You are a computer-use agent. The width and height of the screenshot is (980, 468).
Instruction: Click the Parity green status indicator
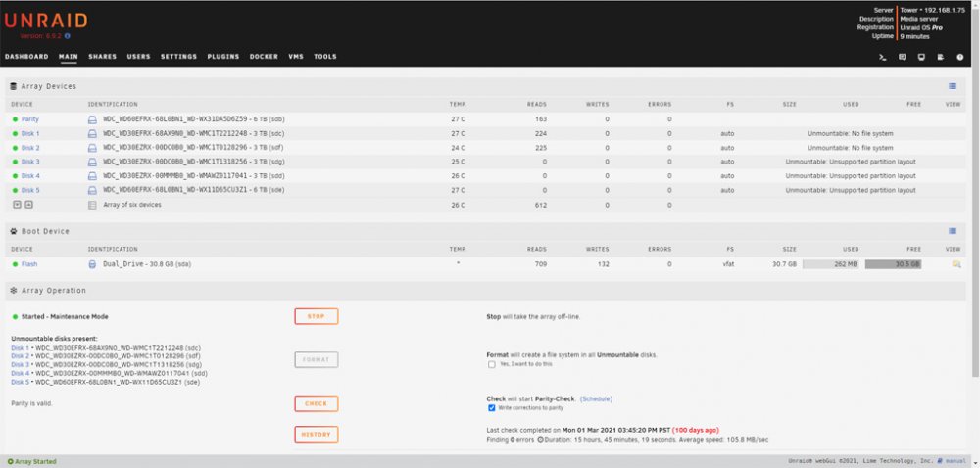click(15, 119)
